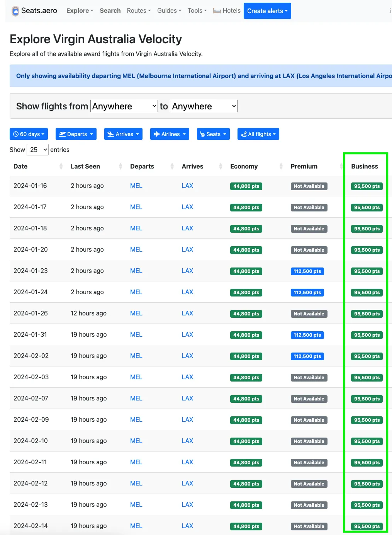Open the Tools menu
Viewport: 392px width, 535px height.
click(x=197, y=11)
